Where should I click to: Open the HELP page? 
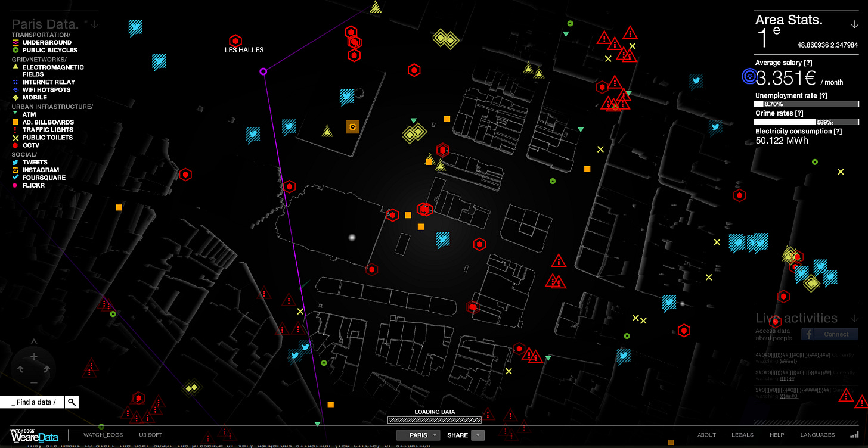(x=777, y=435)
